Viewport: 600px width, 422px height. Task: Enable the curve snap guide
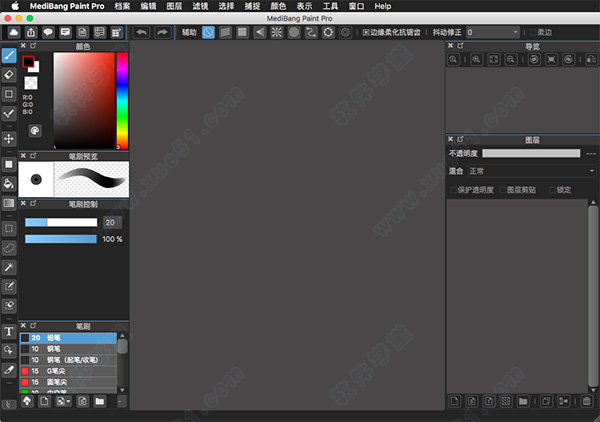(311, 33)
